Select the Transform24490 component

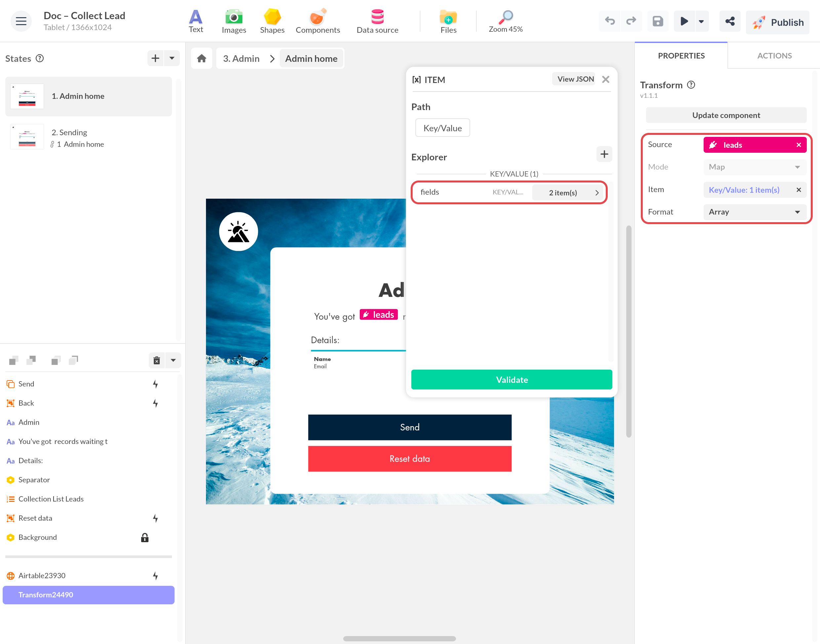(x=88, y=595)
